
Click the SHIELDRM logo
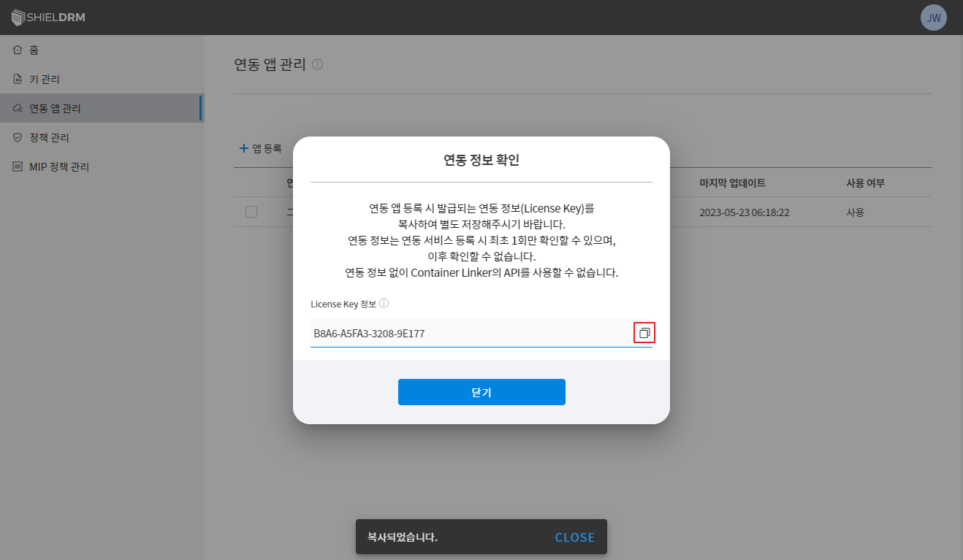[47, 17]
